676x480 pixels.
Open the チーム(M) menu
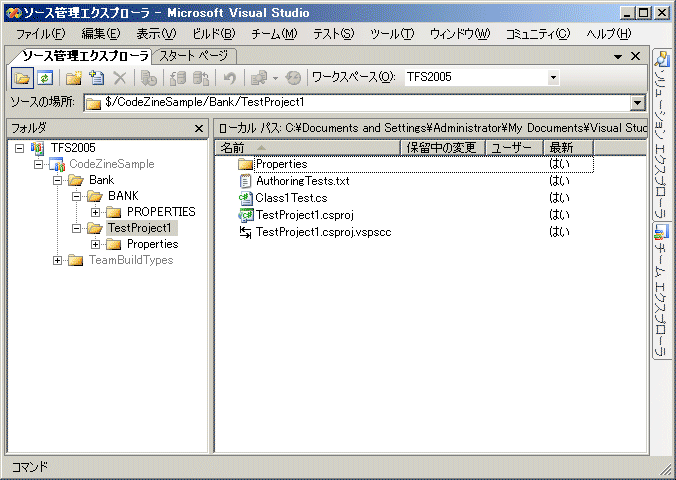[274, 33]
